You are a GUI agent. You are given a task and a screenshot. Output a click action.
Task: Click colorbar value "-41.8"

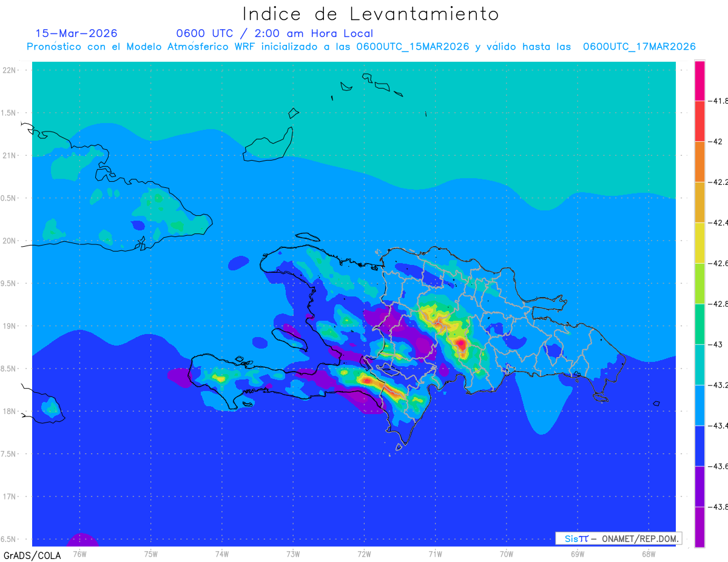[719, 101]
